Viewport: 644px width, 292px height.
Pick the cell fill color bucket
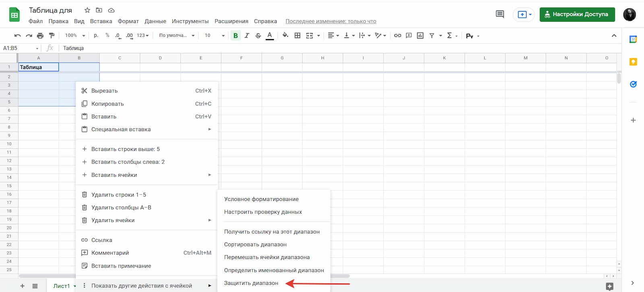pyautogui.click(x=285, y=35)
